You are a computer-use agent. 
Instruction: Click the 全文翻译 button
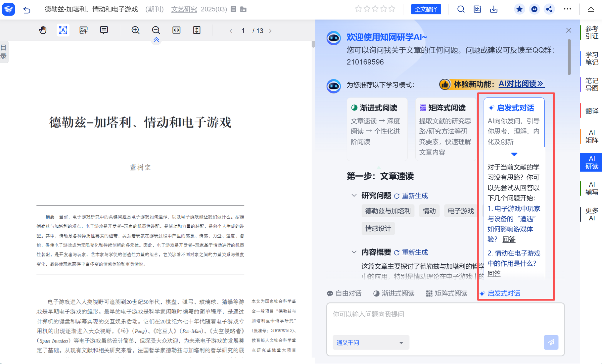(426, 9)
